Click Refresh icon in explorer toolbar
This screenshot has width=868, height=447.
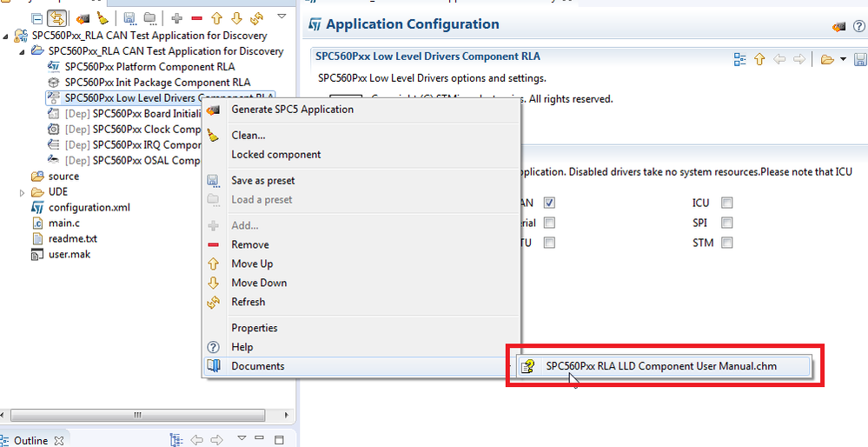tap(256, 18)
